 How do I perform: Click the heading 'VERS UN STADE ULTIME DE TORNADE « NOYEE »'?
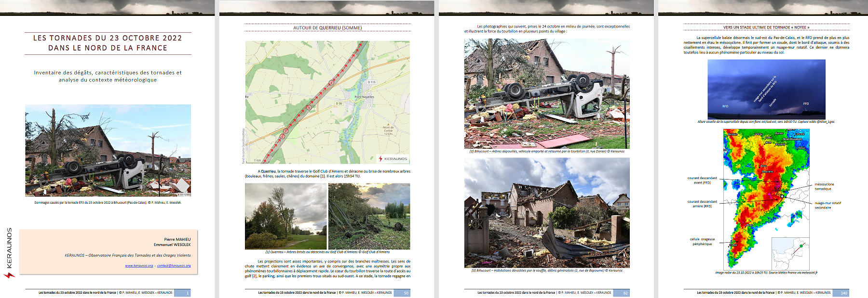[766, 27]
